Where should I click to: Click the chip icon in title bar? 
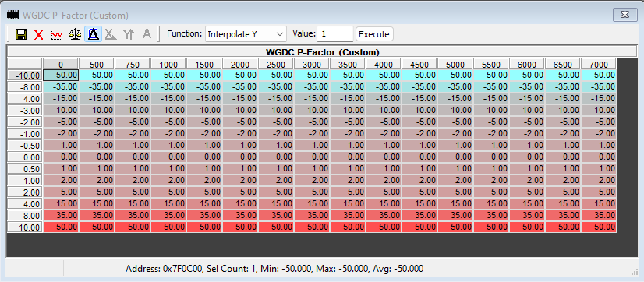[x=13, y=15]
